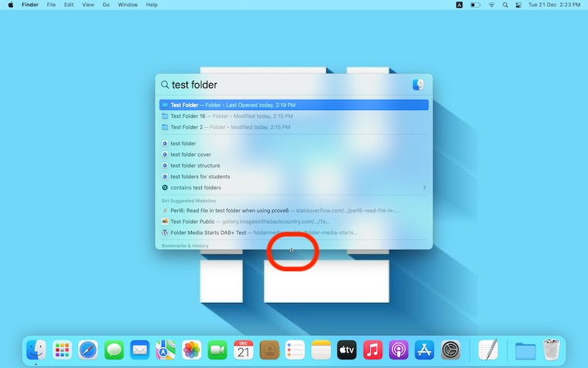The width and height of the screenshot is (588, 368).
Task: Choose the 'test folder' web search suggestion
Action: tap(294, 143)
